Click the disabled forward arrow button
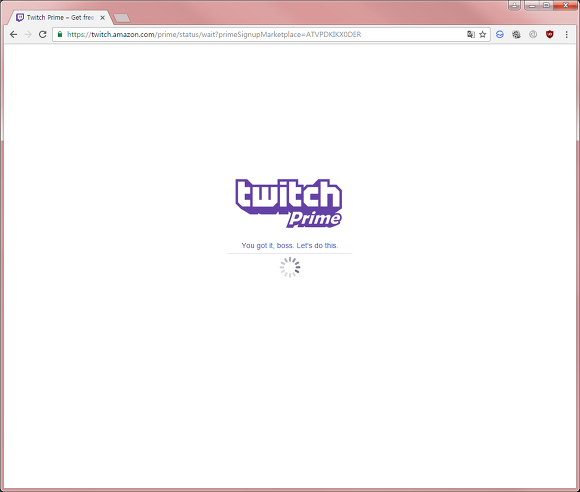 click(28, 34)
